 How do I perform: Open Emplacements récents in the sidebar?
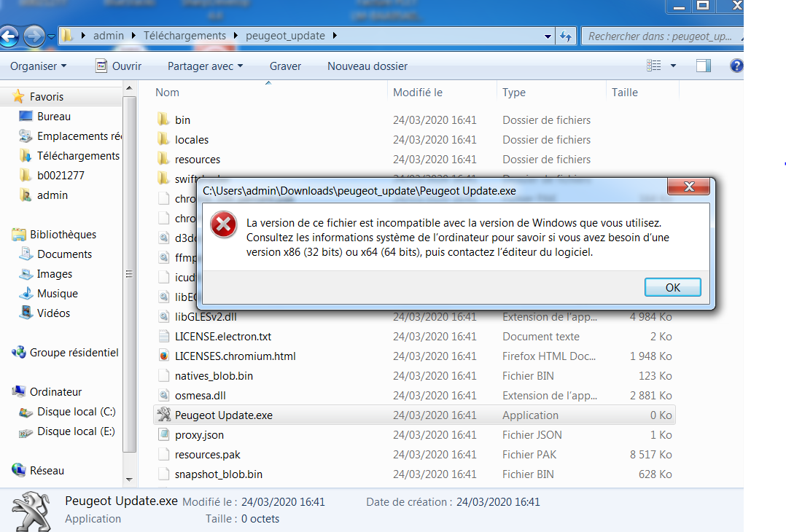pos(79,136)
